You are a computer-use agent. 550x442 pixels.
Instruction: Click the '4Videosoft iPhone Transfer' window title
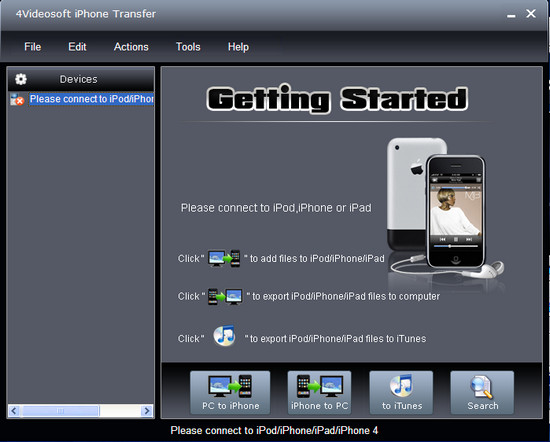pyautogui.click(x=86, y=14)
